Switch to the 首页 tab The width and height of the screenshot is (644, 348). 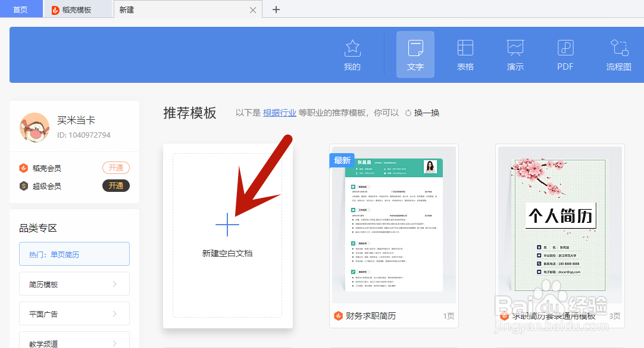21,9
